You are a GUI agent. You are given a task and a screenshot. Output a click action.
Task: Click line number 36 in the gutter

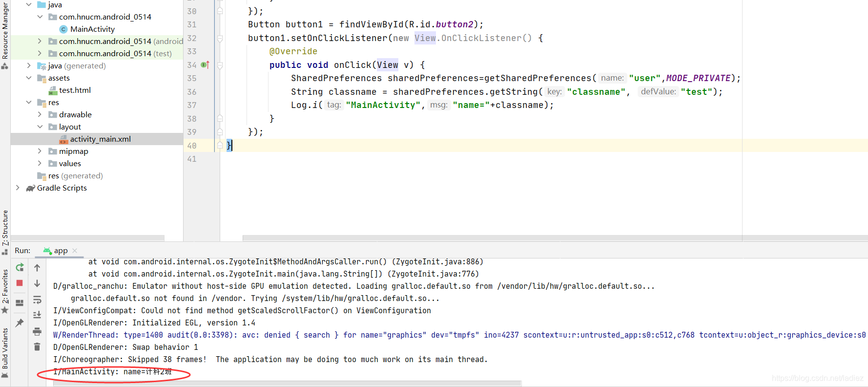tap(192, 92)
